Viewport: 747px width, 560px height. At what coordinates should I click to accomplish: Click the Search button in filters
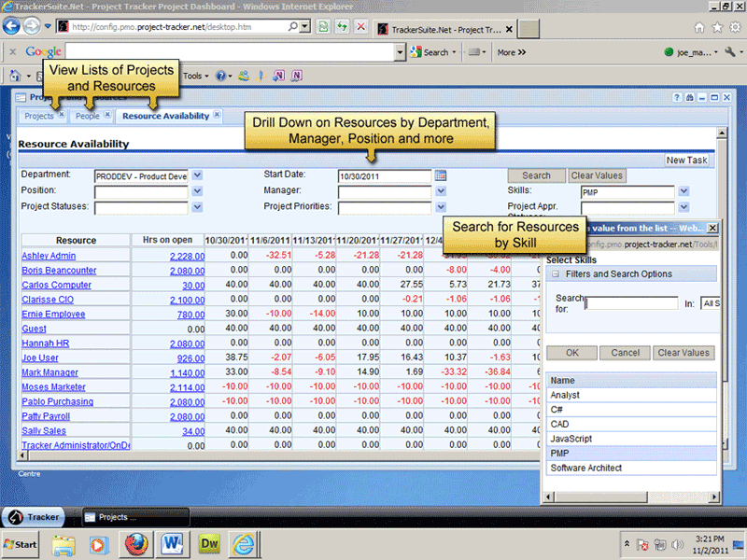[536, 175]
